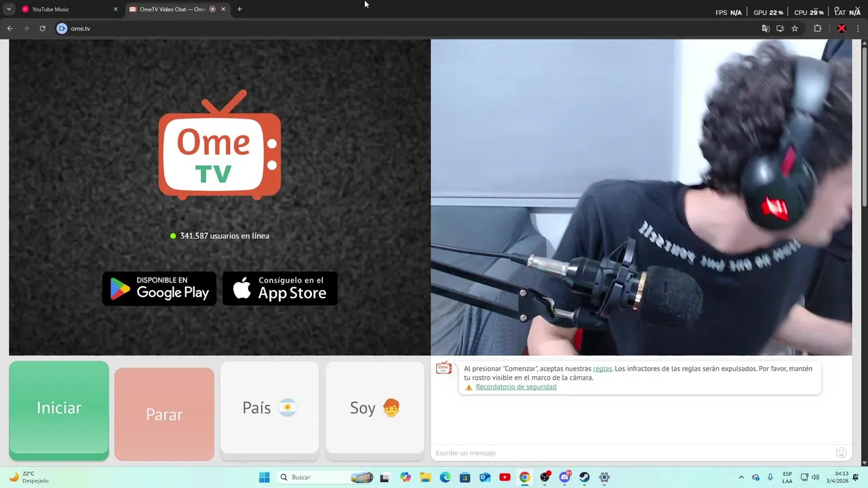Reload the ome.tv page
Screen dimensions: 868x488
(x=43, y=28)
